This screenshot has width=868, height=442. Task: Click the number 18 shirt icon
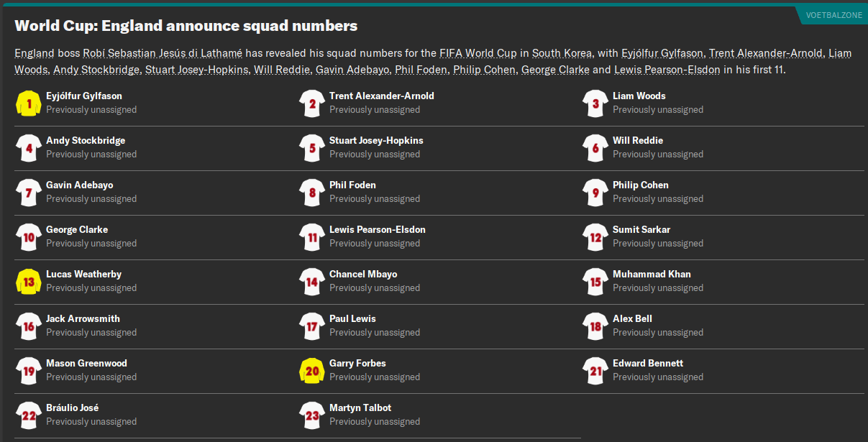595,326
